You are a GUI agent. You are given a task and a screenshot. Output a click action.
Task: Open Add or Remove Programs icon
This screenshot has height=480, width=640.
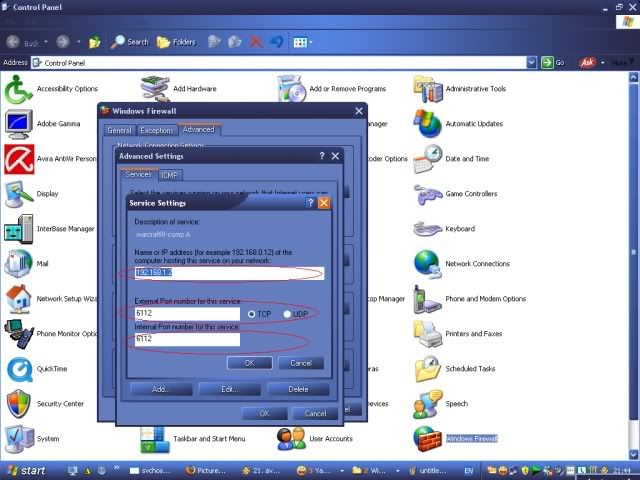(291, 89)
